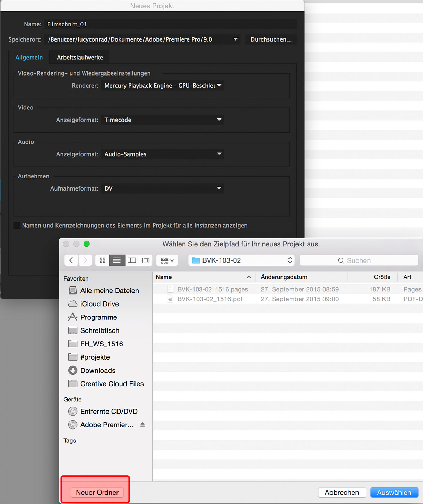Click the Suchen search field
Viewport: 423px width, 504px height.
coord(359,260)
